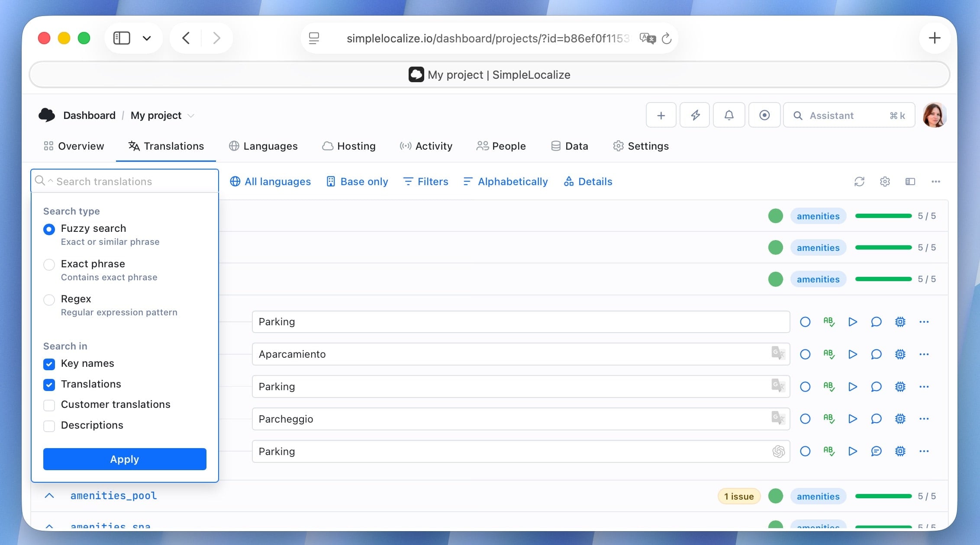Click chip icon on first Parking row

click(900, 322)
